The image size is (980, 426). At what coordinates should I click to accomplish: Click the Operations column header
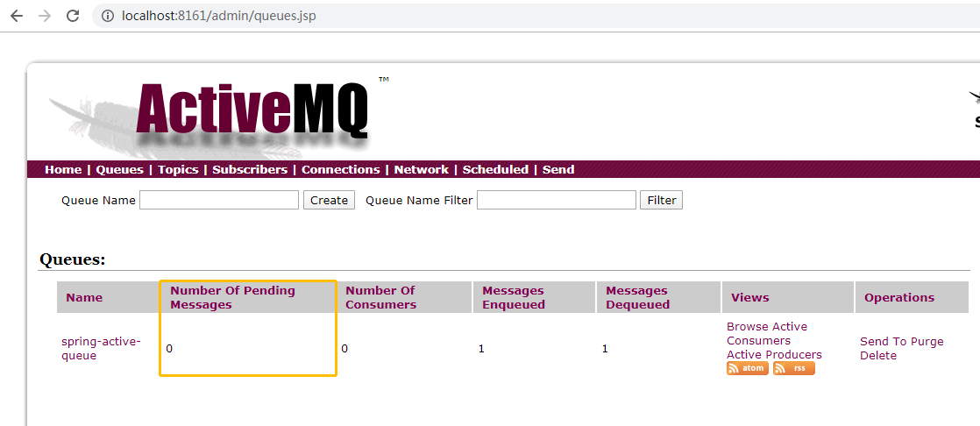pyautogui.click(x=899, y=298)
